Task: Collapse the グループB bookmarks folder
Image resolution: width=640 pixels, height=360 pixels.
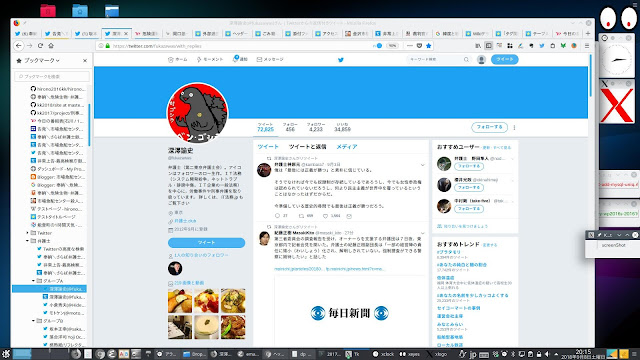Action: click(x=33, y=321)
